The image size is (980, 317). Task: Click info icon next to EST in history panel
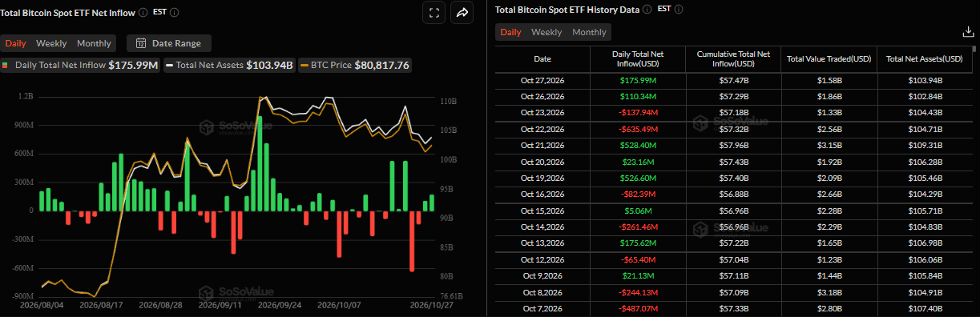680,10
